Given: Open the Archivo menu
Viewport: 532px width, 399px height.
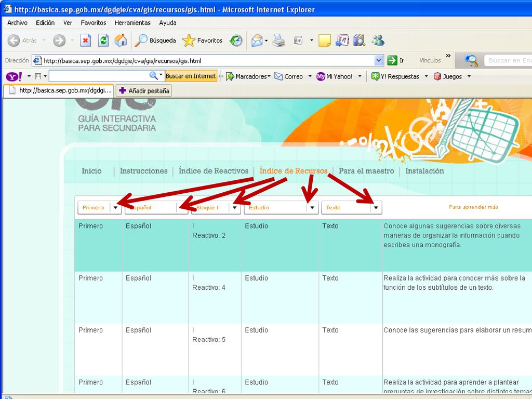Looking at the screenshot, I should [x=17, y=23].
